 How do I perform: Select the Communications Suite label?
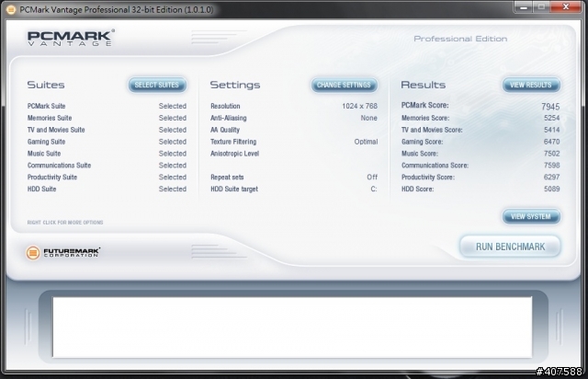point(59,166)
